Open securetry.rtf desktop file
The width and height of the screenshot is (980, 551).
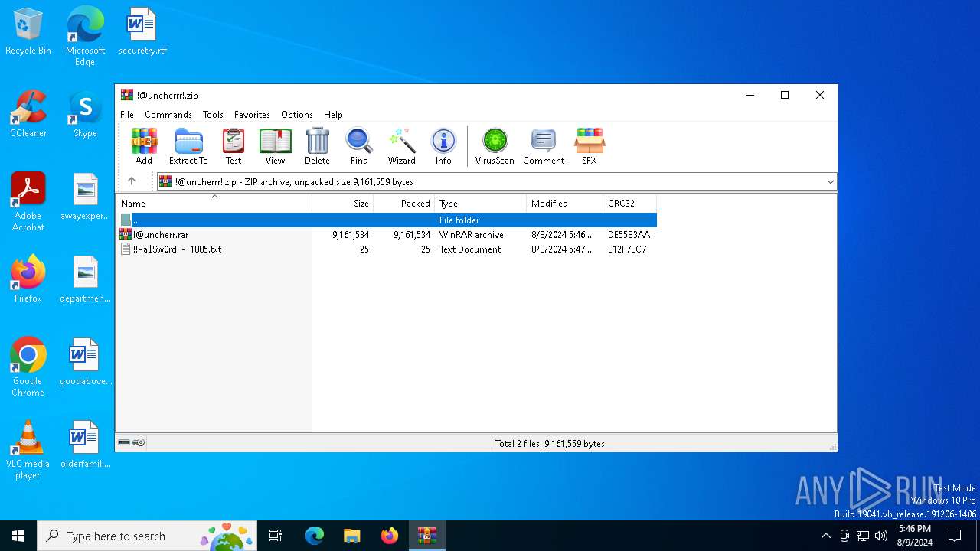click(142, 32)
